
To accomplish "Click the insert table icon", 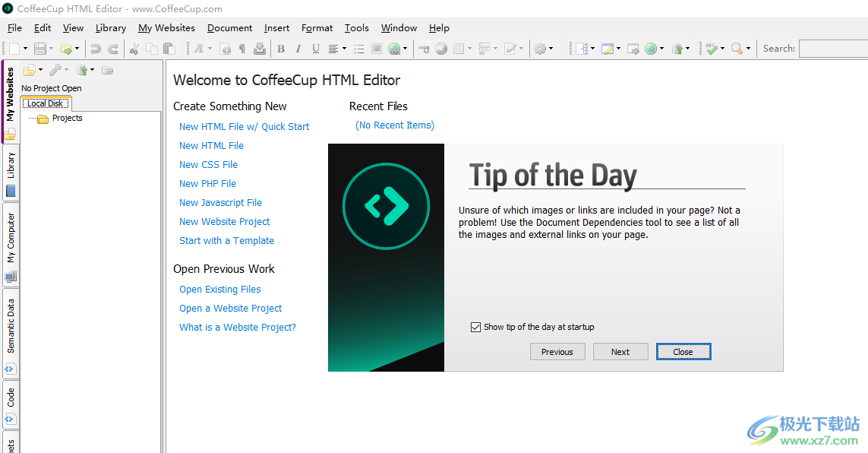I will (459, 49).
